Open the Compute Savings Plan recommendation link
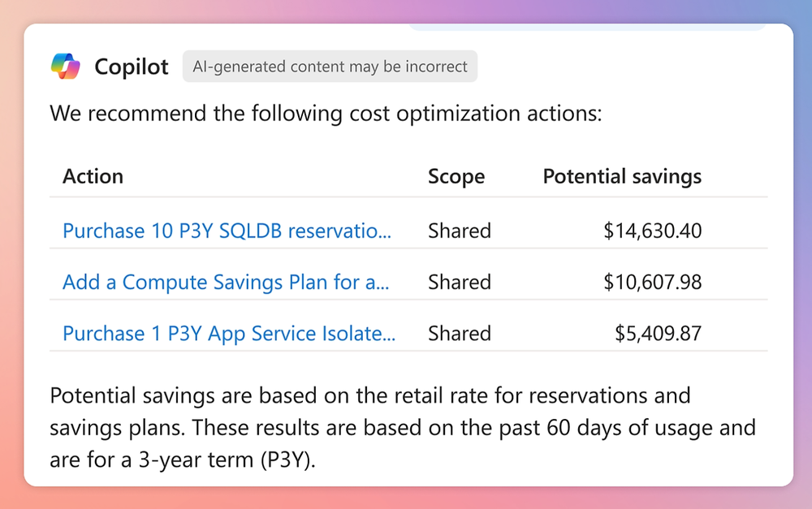The width and height of the screenshot is (812, 509). click(226, 283)
